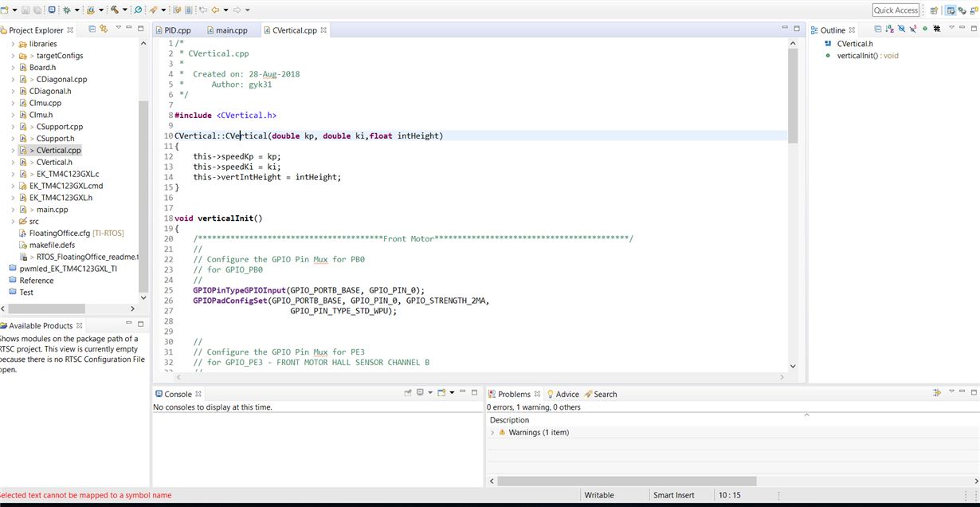
Task: Sort Outline members alphabetically
Action: (x=889, y=28)
